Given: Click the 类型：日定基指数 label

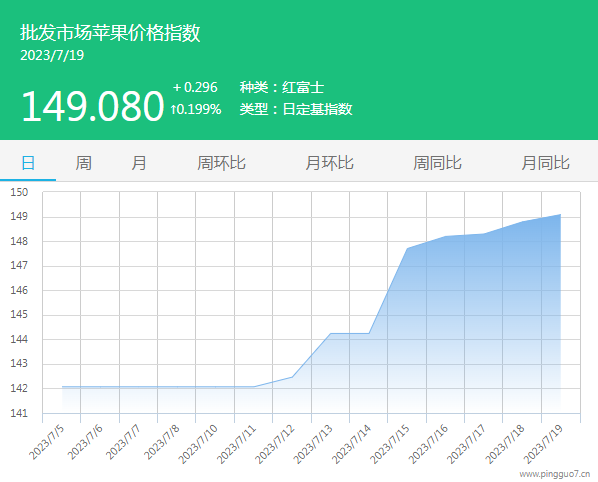Looking at the screenshot, I should click(x=296, y=109).
